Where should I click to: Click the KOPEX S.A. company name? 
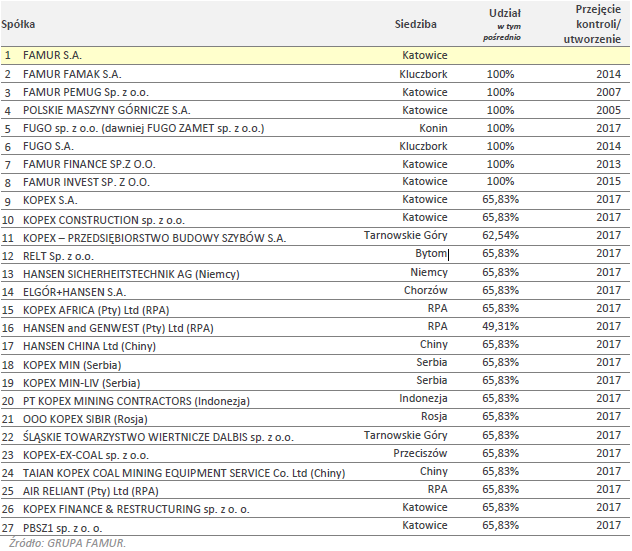tap(50, 200)
